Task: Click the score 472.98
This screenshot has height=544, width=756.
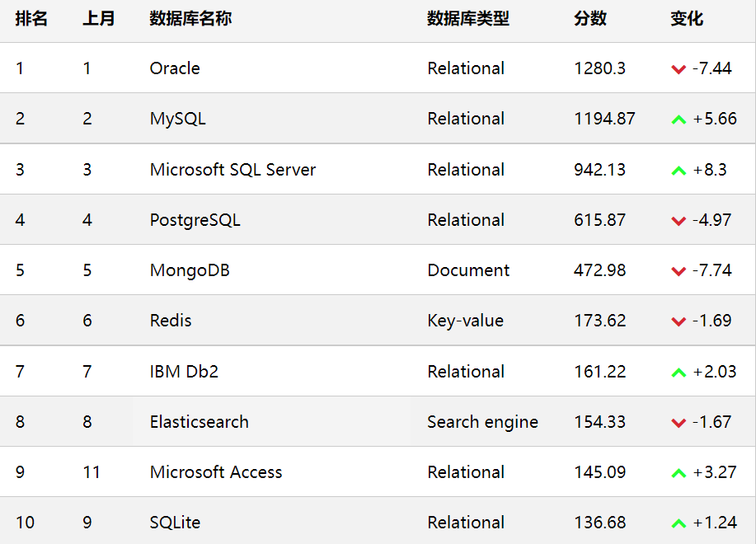Action: [599, 270]
